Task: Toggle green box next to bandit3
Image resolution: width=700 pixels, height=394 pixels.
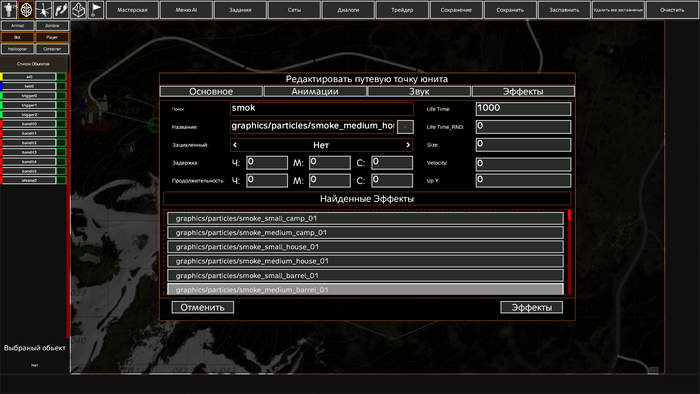Action: (x=61, y=152)
